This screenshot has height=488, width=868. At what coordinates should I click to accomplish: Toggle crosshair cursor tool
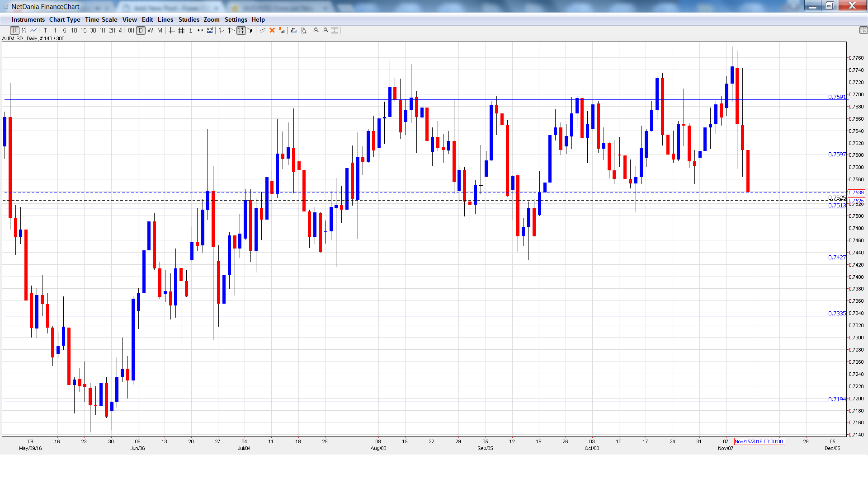click(x=172, y=31)
